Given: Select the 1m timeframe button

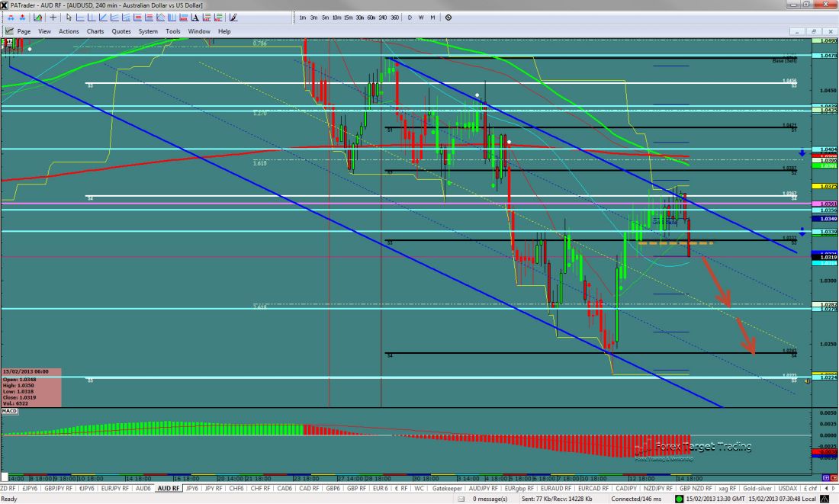Looking at the screenshot, I should [303, 17].
